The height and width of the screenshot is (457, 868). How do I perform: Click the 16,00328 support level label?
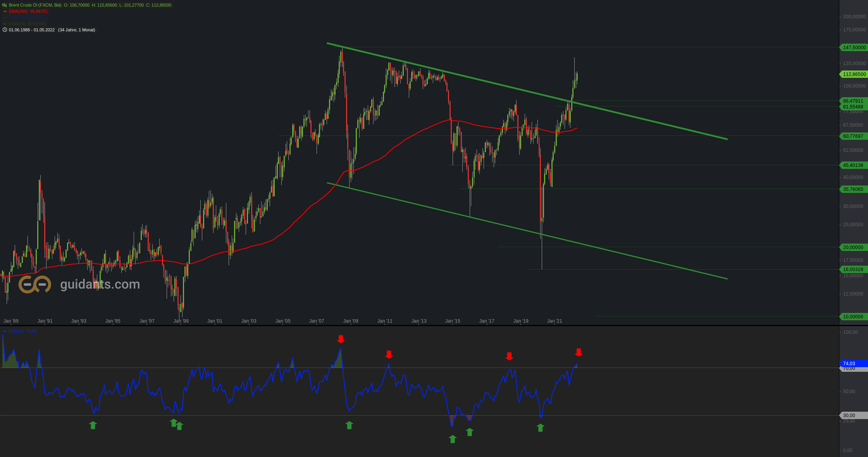[853, 270]
